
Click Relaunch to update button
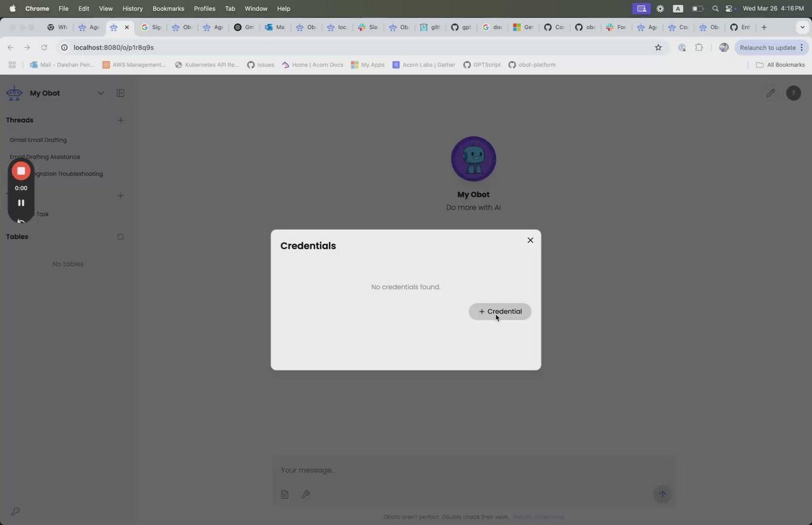click(x=771, y=48)
